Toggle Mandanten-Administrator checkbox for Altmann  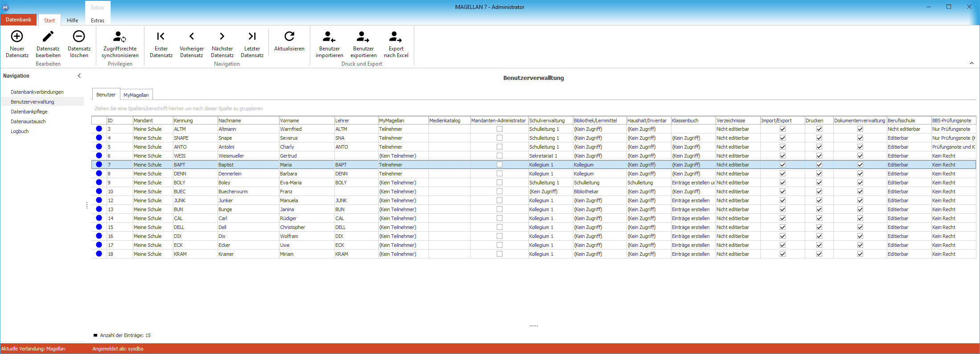(x=499, y=129)
